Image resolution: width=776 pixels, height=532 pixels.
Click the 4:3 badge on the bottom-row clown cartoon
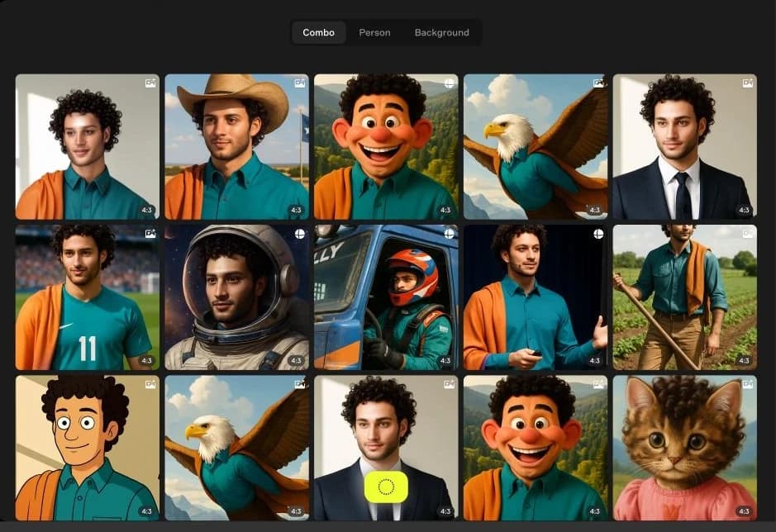[x=595, y=511]
